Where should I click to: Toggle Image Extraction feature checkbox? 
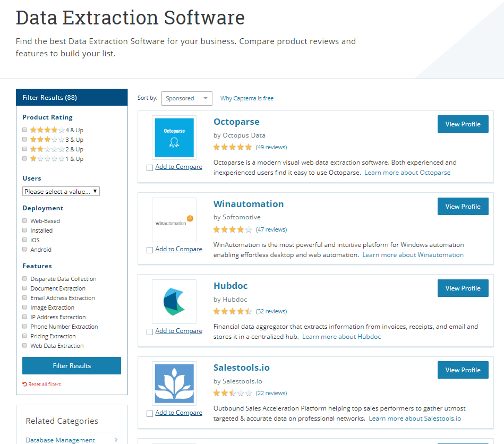pyautogui.click(x=24, y=308)
